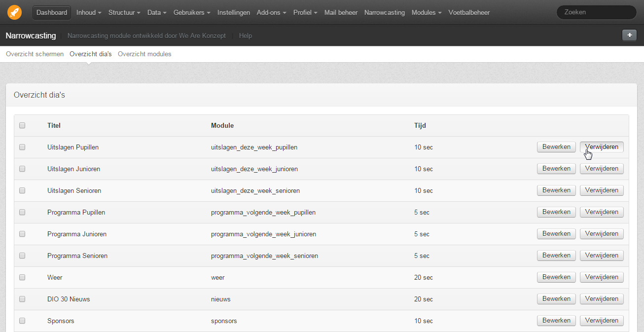Open the Modules dropdown menu
644x332 pixels.
pos(427,12)
